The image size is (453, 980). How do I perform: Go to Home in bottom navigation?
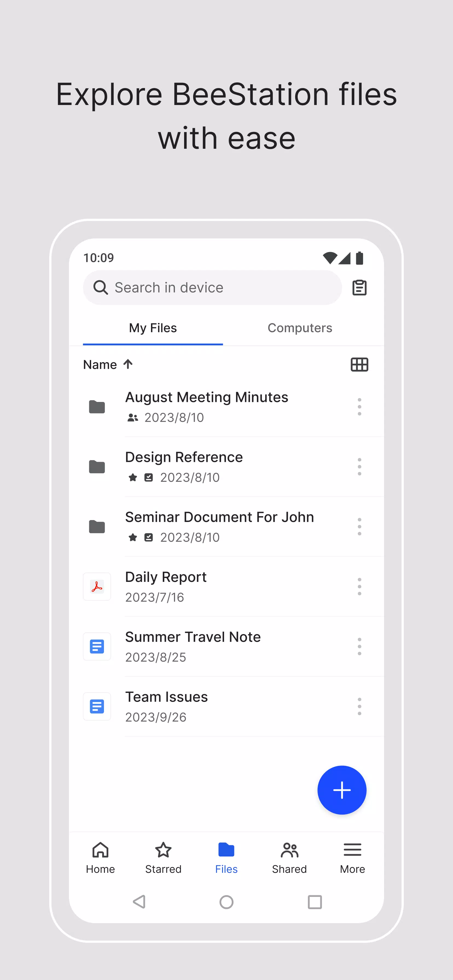(x=100, y=858)
